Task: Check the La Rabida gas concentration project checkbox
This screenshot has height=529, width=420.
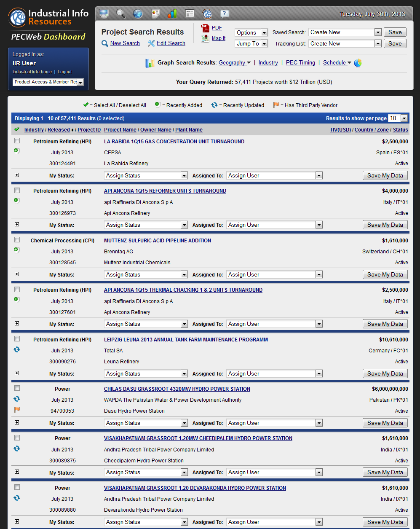Action: (x=17, y=141)
